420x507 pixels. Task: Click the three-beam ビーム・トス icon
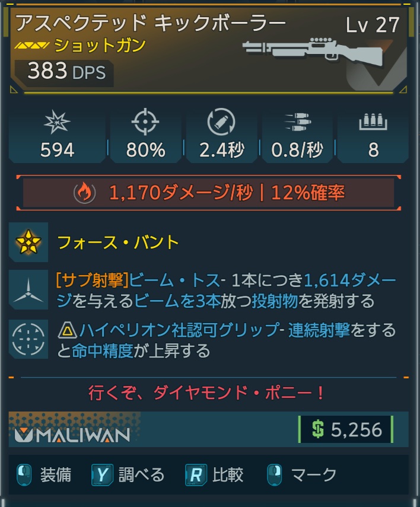28,290
